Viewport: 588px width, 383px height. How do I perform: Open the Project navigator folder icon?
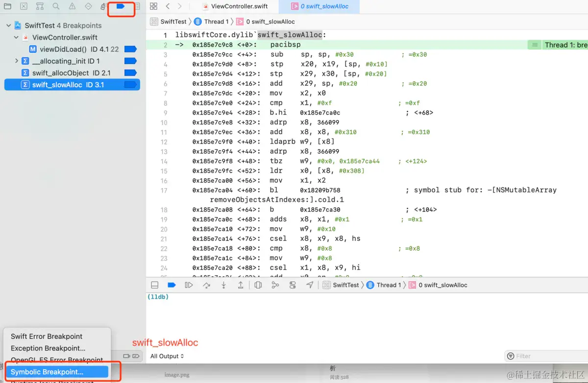coord(7,6)
